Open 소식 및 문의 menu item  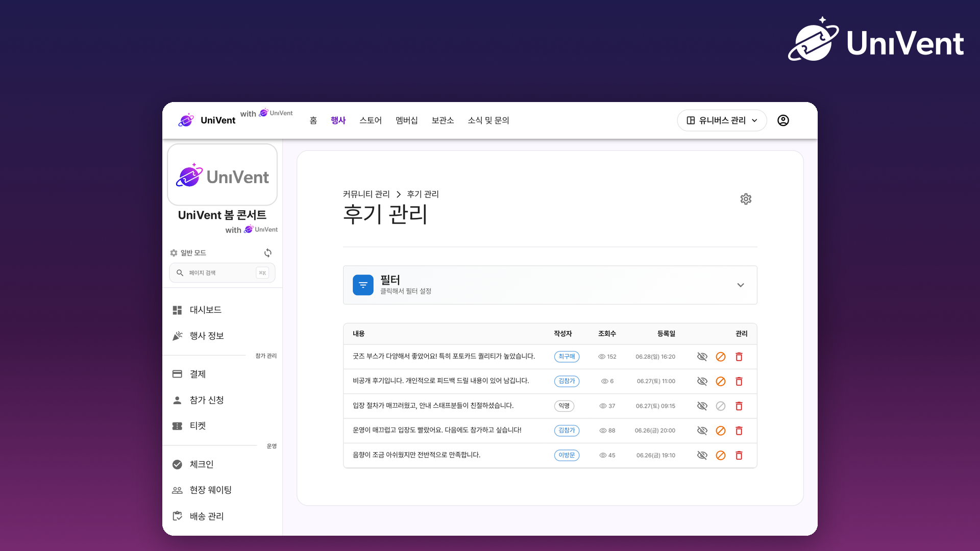pos(488,120)
